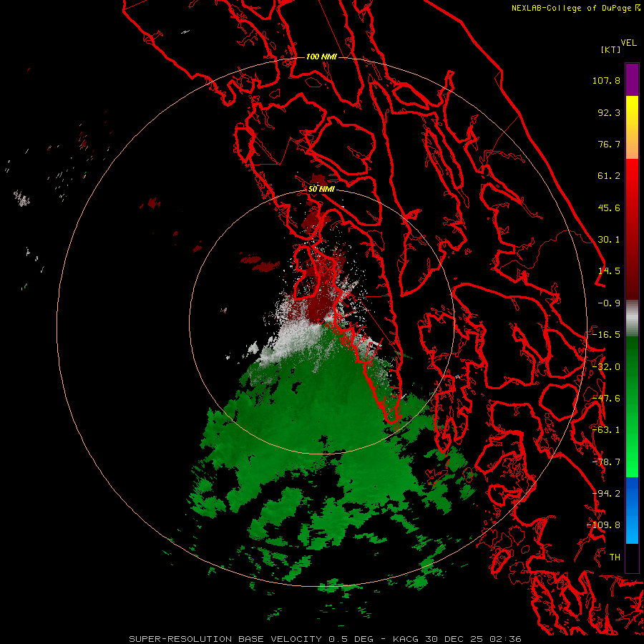Click the VEL legend title
This screenshot has height=644, width=644.
coord(628,43)
